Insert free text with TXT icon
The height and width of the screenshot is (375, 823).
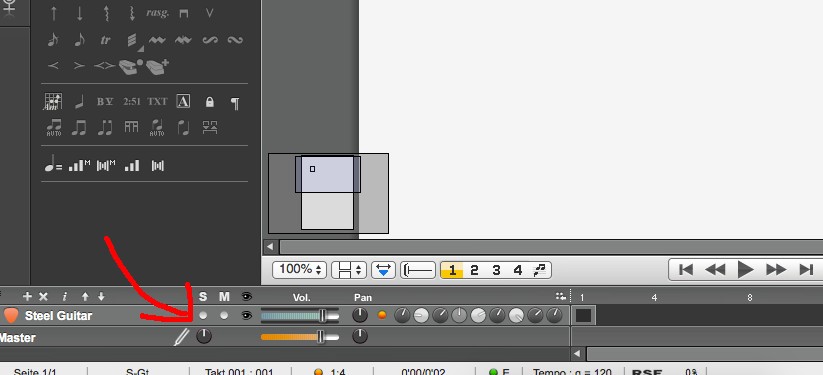(157, 101)
